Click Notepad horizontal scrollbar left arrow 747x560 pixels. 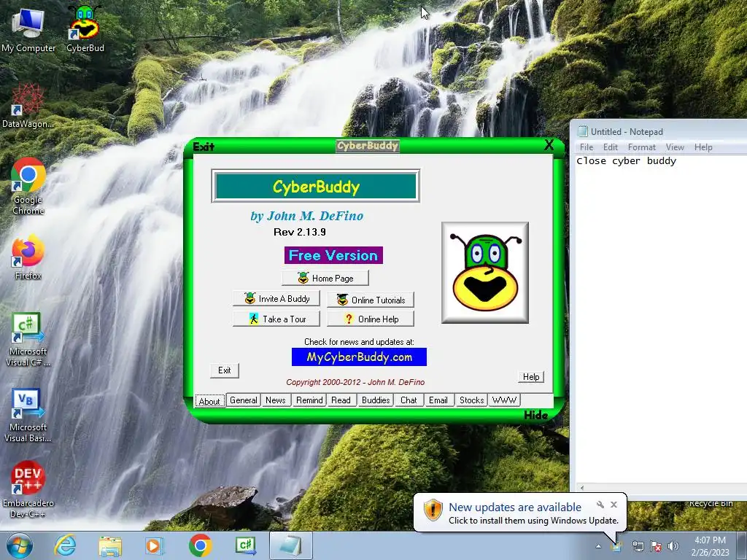(x=581, y=488)
